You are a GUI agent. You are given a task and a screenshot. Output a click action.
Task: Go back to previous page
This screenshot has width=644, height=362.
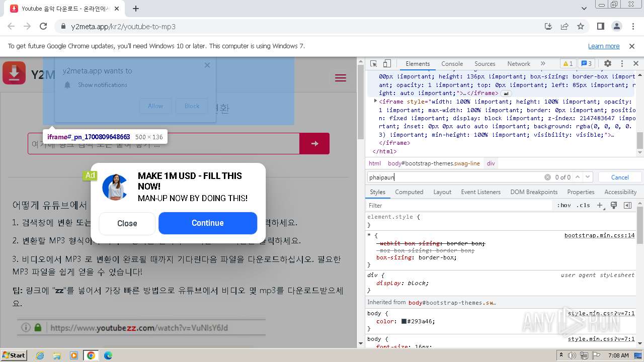[11, 26]
